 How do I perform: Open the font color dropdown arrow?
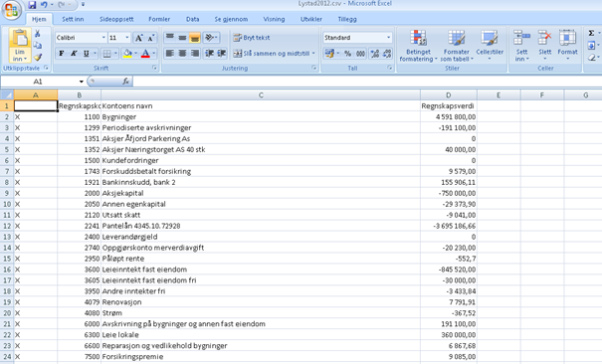pyautogui.click(x=154, y=54)
